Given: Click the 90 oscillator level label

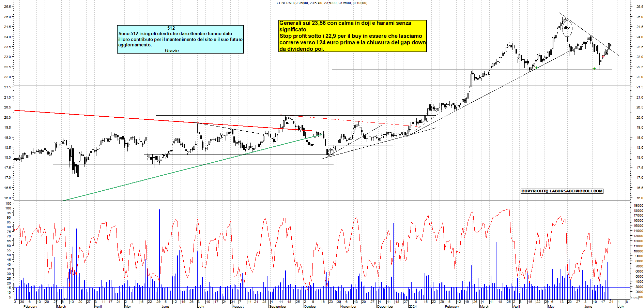Looking at the screenshot, I should click(9, 217).
